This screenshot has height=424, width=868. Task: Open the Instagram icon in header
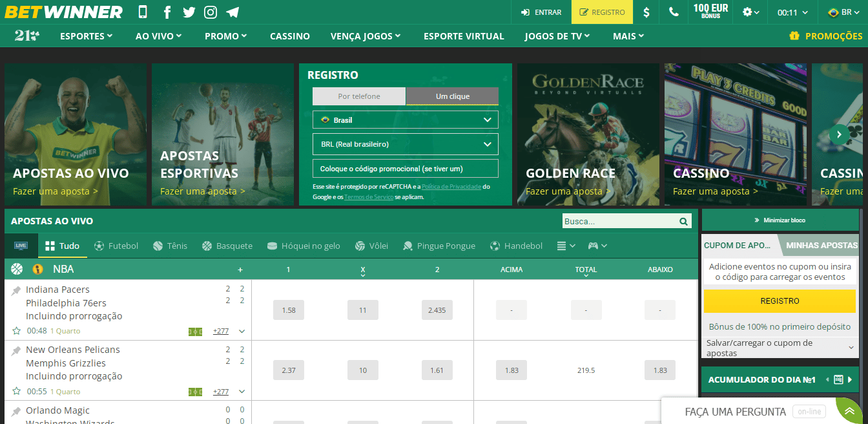[211, 12]
